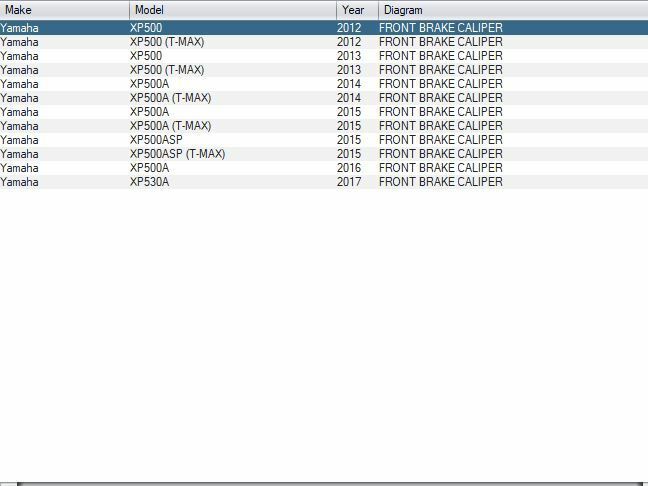This screenshot has width=648, height=486.
Task: Select model 'XP500' (non T-MAX) for year 2013
Action: [146, 56]
